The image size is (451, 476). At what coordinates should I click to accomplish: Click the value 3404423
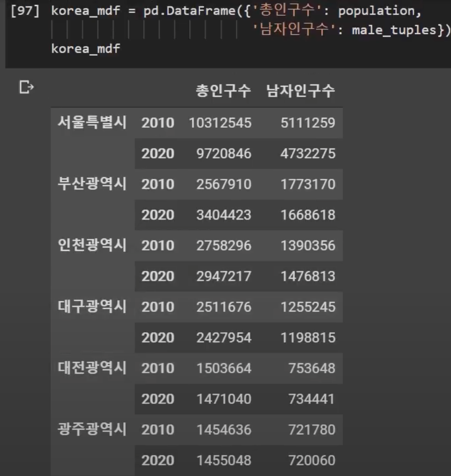click(x=224, y=215)
